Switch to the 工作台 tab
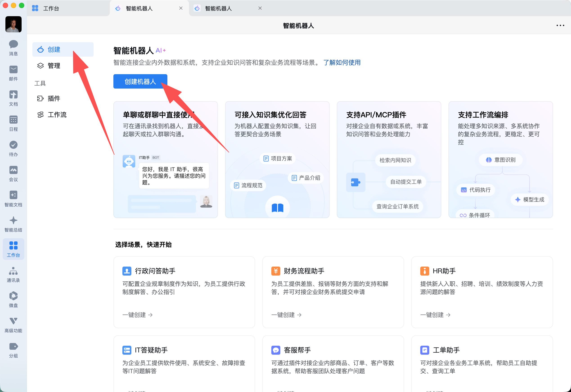This screenshot has width=571, height=392. [x=68, y=8]
